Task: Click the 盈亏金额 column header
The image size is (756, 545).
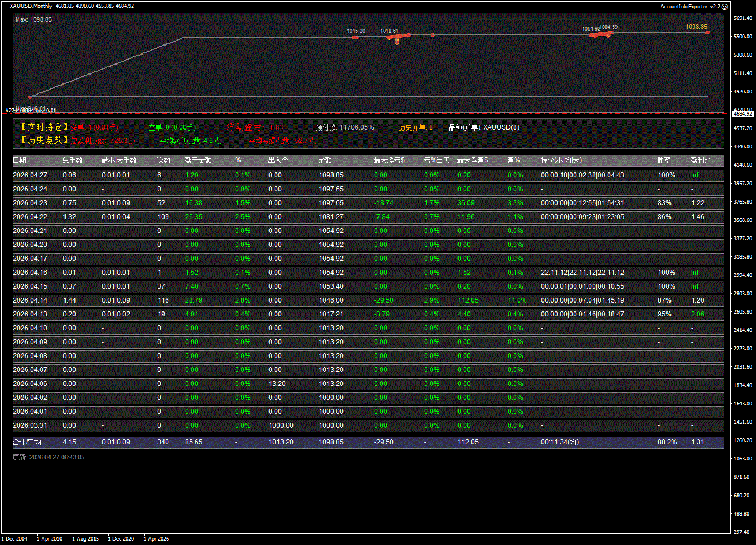Action: [x=198, y=161]
